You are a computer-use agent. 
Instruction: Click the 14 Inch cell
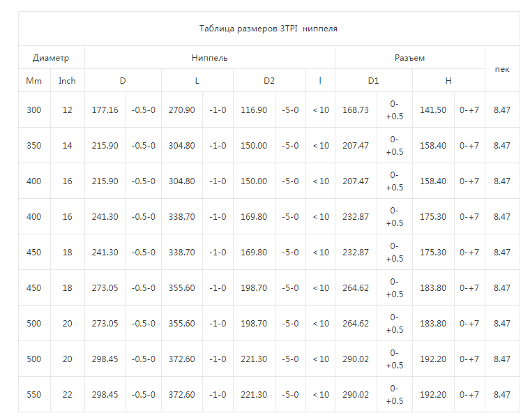(x=67, y=146)
